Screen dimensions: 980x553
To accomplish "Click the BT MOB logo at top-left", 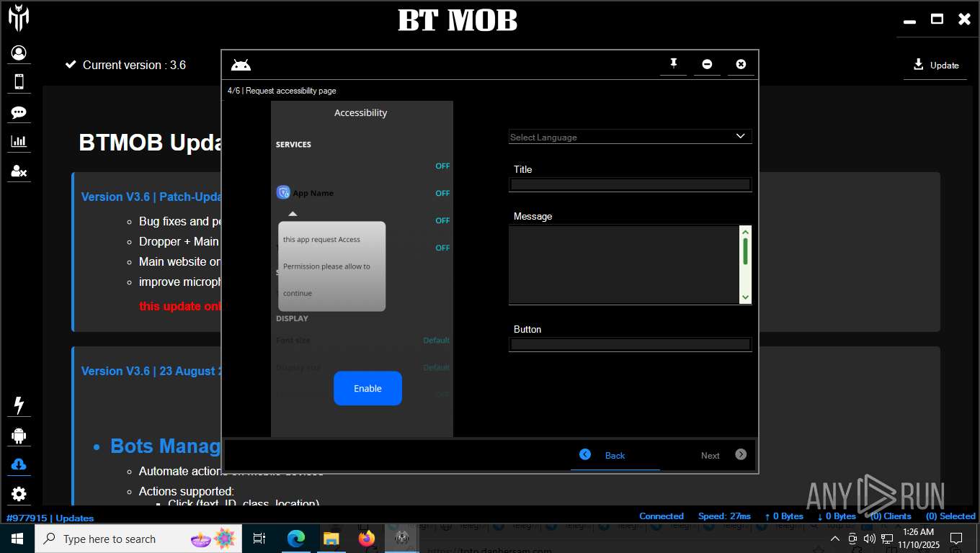I will (19, 17).
